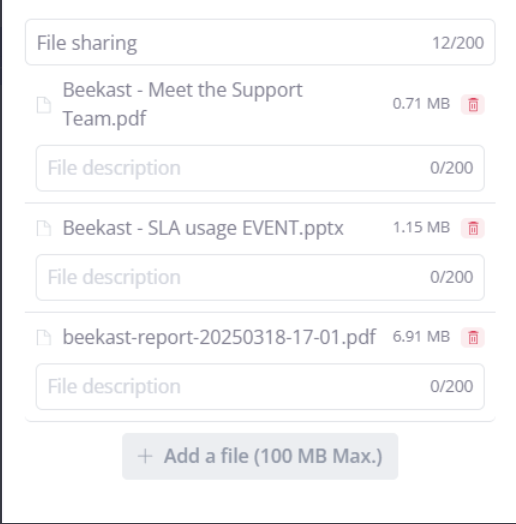Click the document icon beside beekast-report pdf
Image resolution: width=516 pixels, height=524 pixels.
44,338
